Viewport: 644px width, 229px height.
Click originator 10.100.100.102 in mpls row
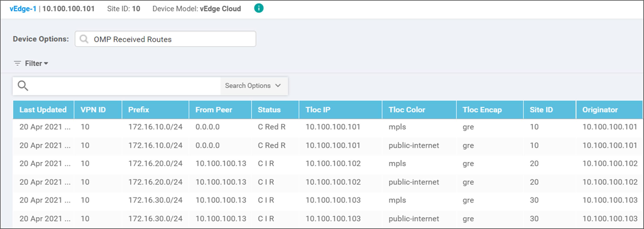pyautogui.click(x=610, y=164)
